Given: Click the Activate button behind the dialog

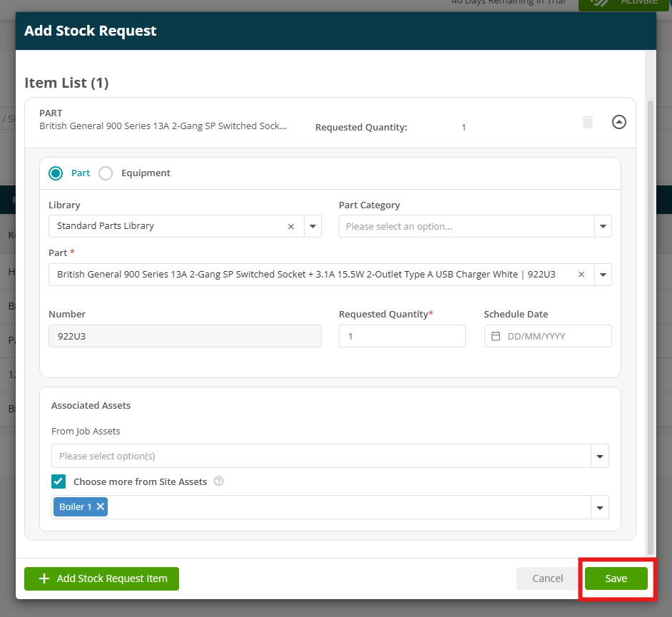Looking at the screenshot, I should click(623, 4).
